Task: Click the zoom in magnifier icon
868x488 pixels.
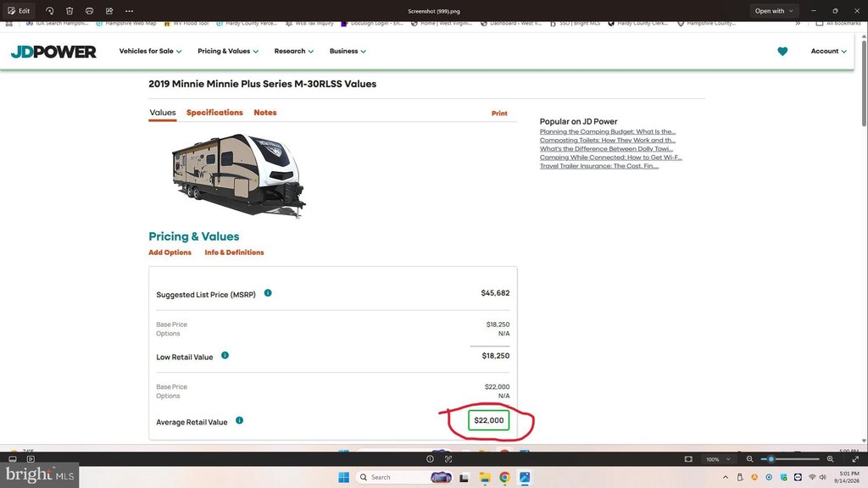Action: pyautogui.click(x=831, y=458)
